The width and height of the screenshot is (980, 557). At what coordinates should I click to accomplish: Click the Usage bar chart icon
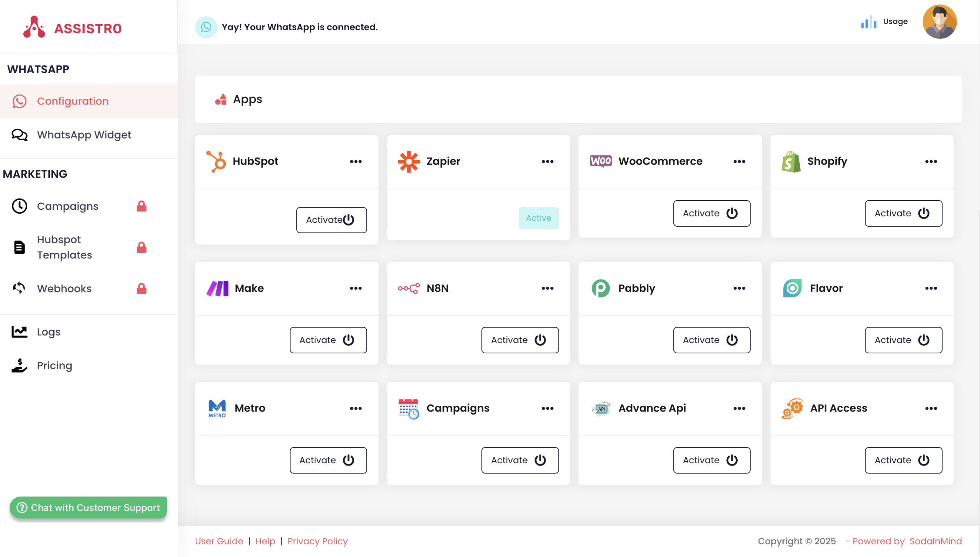pyautogui.click(x=869, y=22)
